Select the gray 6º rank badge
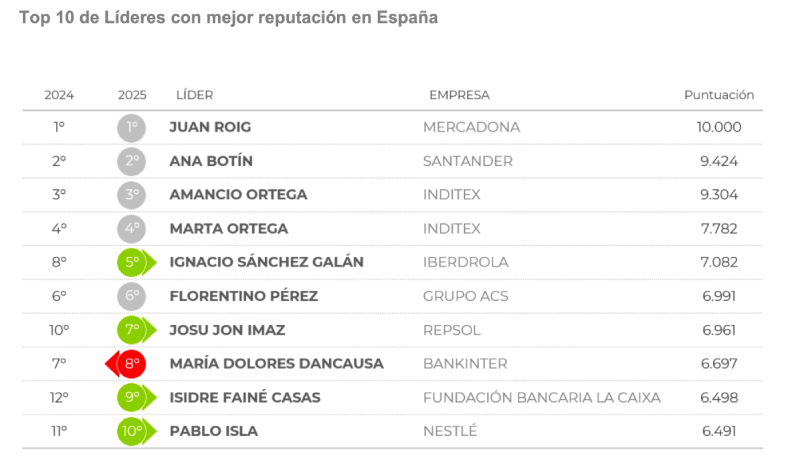 (132, 296)
